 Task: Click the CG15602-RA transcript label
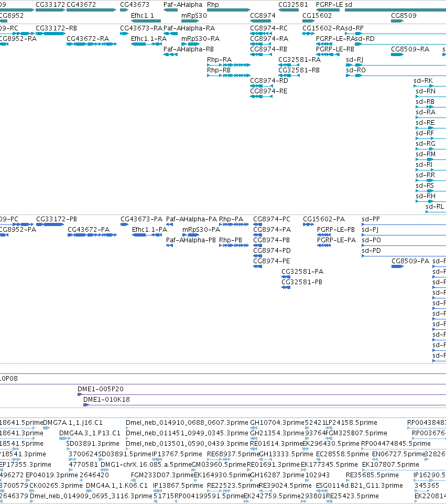pos(323,28)
